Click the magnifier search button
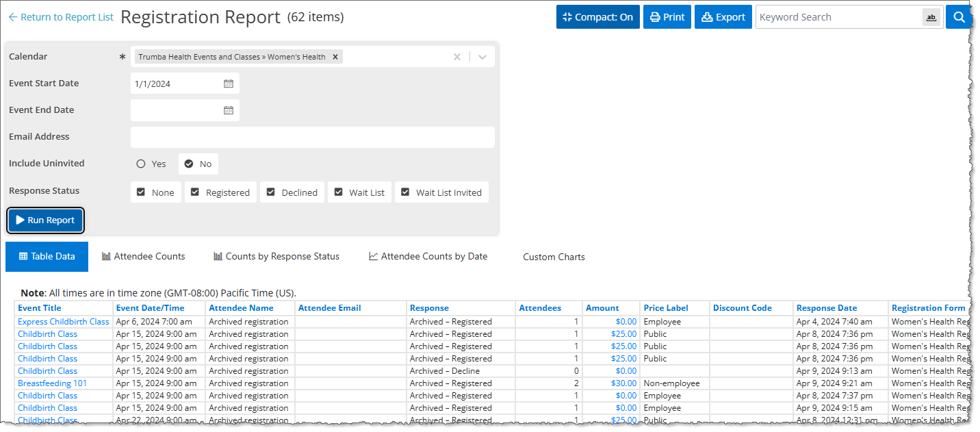980x432 pixels. tap(959, 17)
